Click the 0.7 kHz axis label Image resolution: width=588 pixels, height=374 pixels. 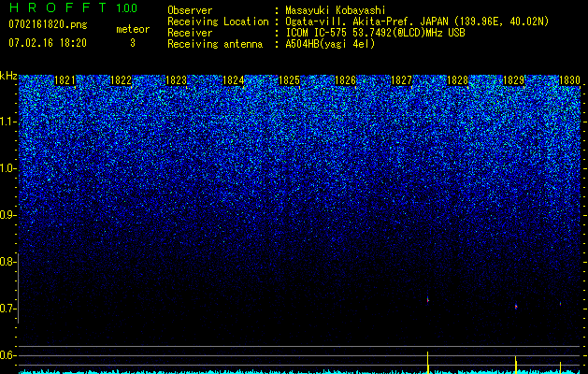(x=8, y=309)
